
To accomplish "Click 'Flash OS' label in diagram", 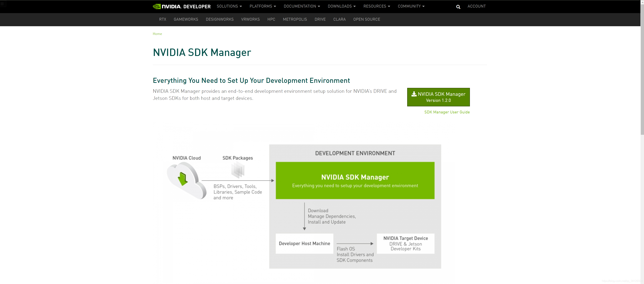I will (x=346, y=249).
